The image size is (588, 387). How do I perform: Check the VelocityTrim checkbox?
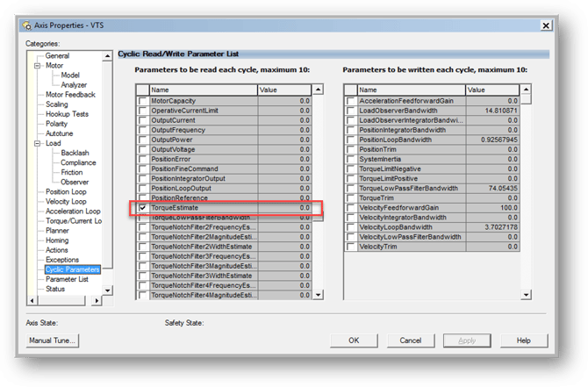pos(351,247)
